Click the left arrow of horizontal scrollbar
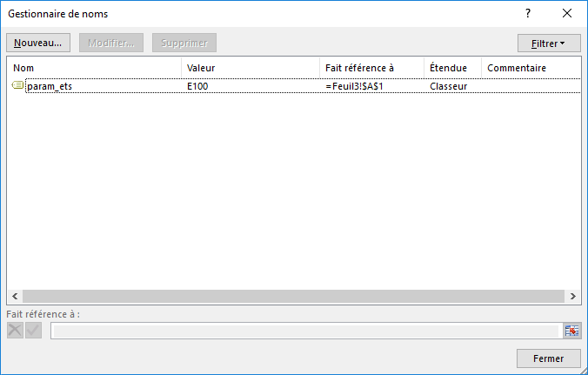The width and height of the screenshot is (588, 375). coord(15,297)
